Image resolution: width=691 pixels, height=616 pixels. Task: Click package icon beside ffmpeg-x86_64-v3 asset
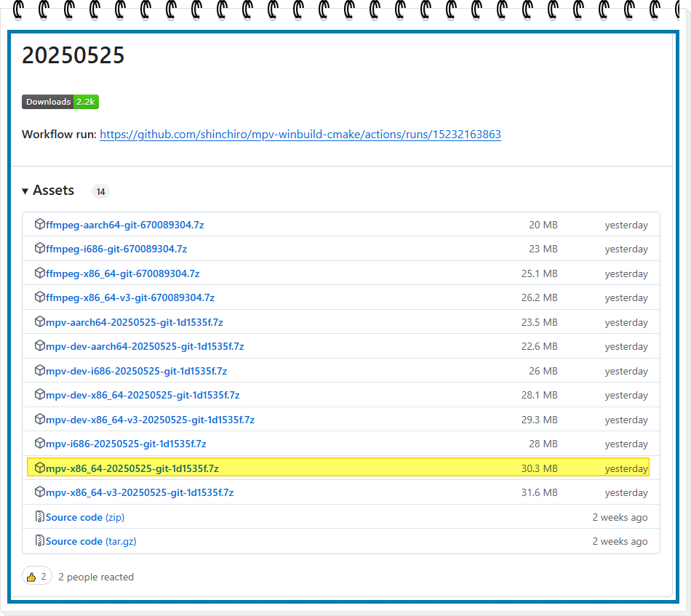pyautogui.click(x=40, y=297)
